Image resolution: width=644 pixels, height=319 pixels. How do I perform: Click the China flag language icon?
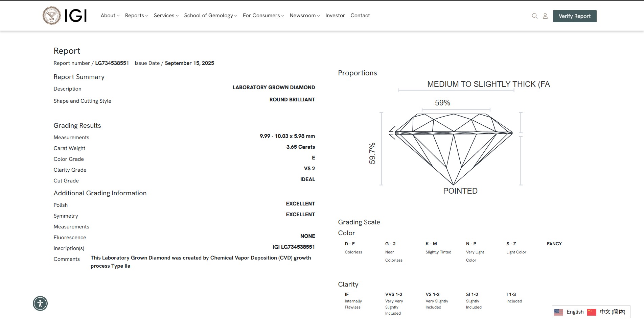click(592, 312)
